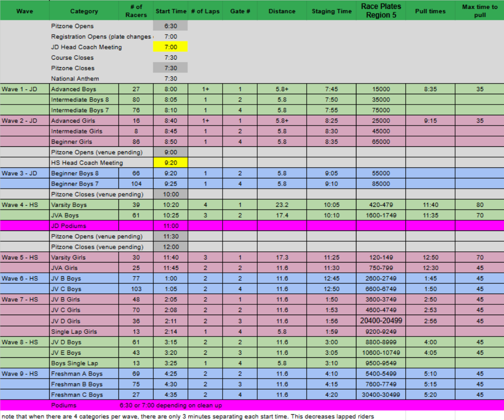Click the JV D Girls cell

(x=84, y=321)
